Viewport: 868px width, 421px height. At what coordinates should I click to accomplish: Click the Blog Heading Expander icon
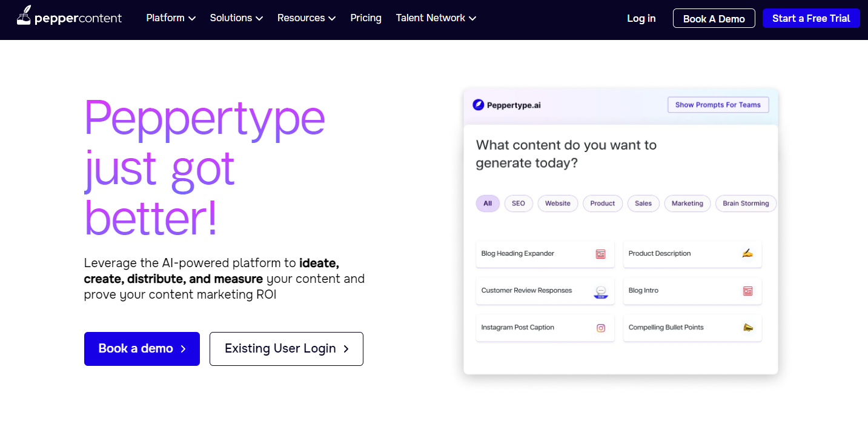600,254
